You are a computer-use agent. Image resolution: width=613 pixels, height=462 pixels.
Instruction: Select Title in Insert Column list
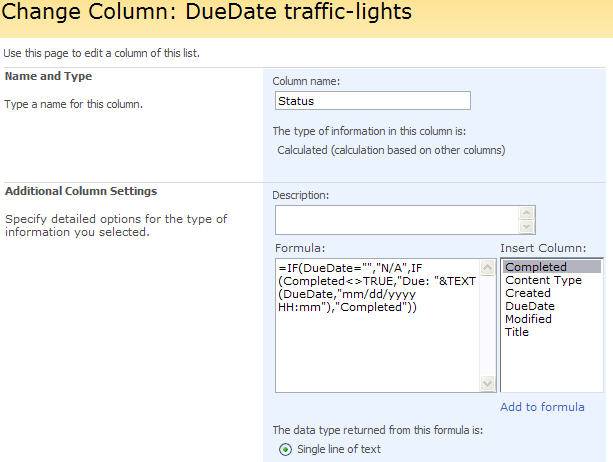[x=552, y=332]
